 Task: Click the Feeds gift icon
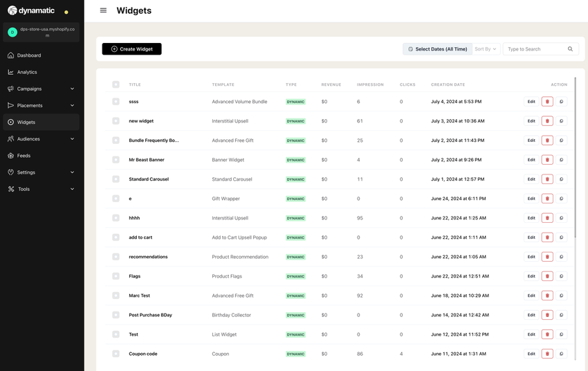(11, 156)
